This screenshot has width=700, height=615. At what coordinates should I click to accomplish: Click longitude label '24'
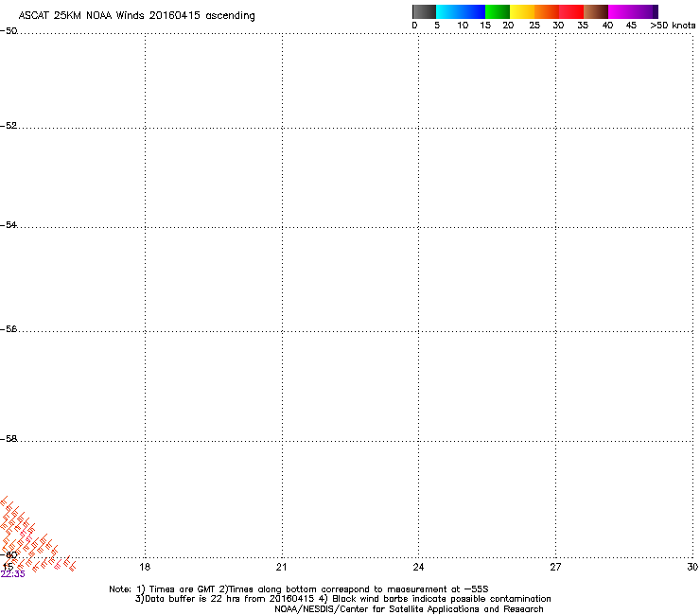418,567
